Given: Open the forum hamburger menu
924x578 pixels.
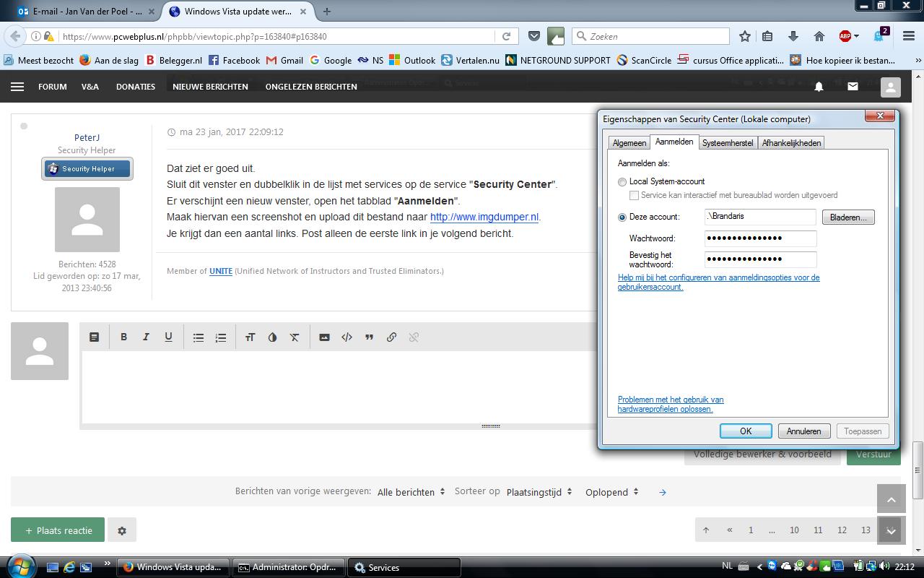Looking at the screenshot, I should 17,87.
